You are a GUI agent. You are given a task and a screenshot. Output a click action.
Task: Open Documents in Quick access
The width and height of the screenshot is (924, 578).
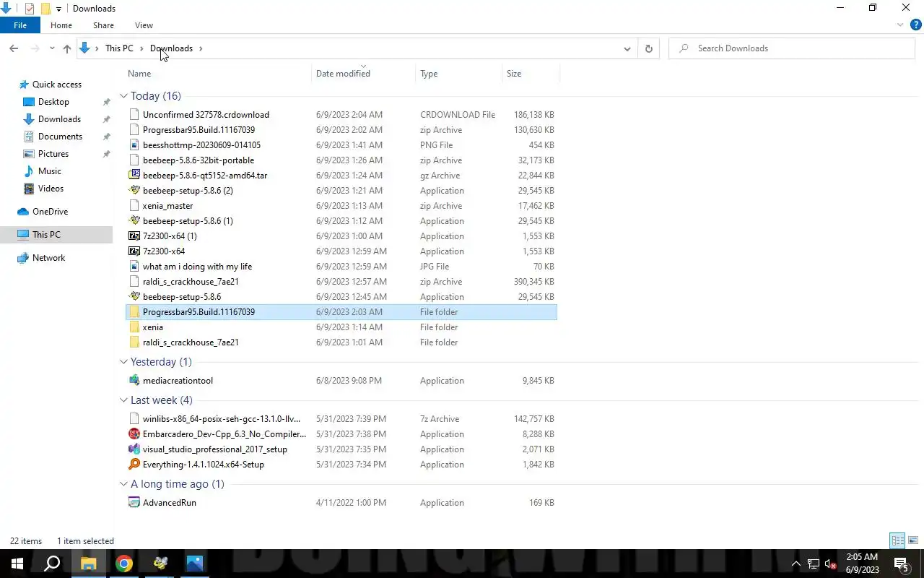60,137
